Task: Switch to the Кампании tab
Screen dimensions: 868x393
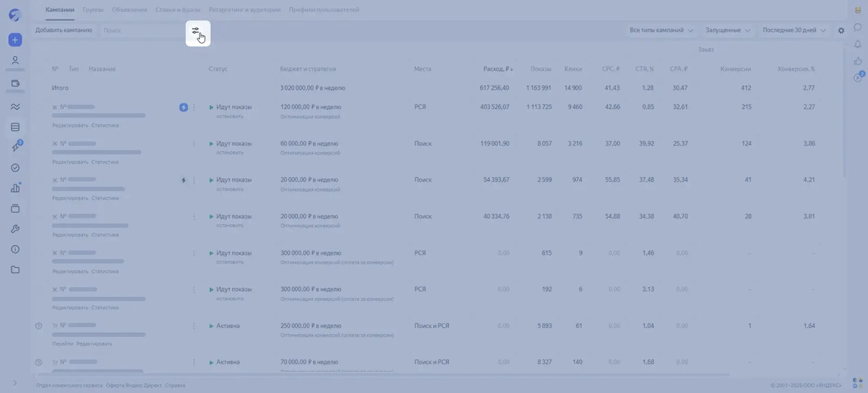Action: click(60, 10)
